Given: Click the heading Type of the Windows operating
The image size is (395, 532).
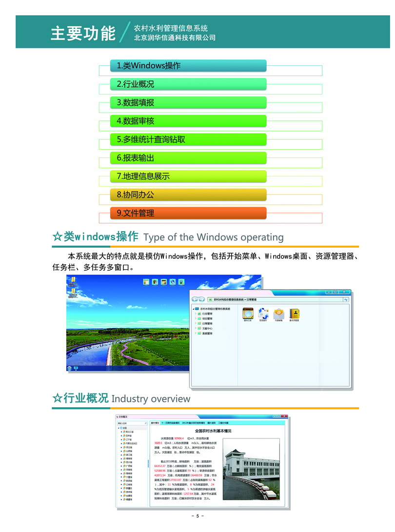Looking at the screenshot, I should (x=214, y=237).
